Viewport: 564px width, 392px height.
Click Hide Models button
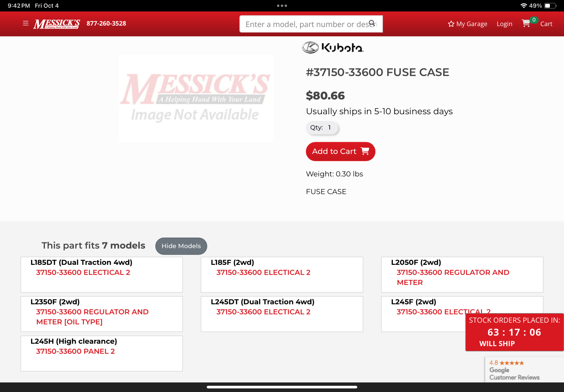coord(181,246)
